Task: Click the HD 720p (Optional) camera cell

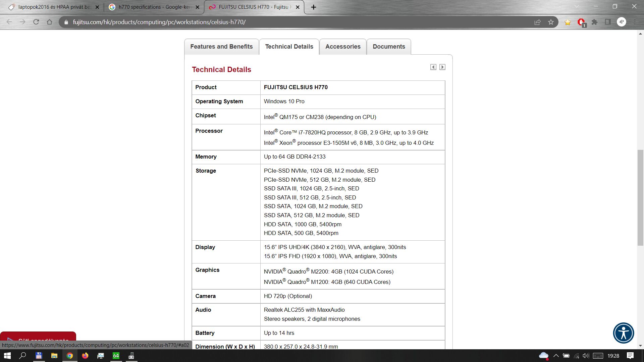Action: tap(353, 296)
